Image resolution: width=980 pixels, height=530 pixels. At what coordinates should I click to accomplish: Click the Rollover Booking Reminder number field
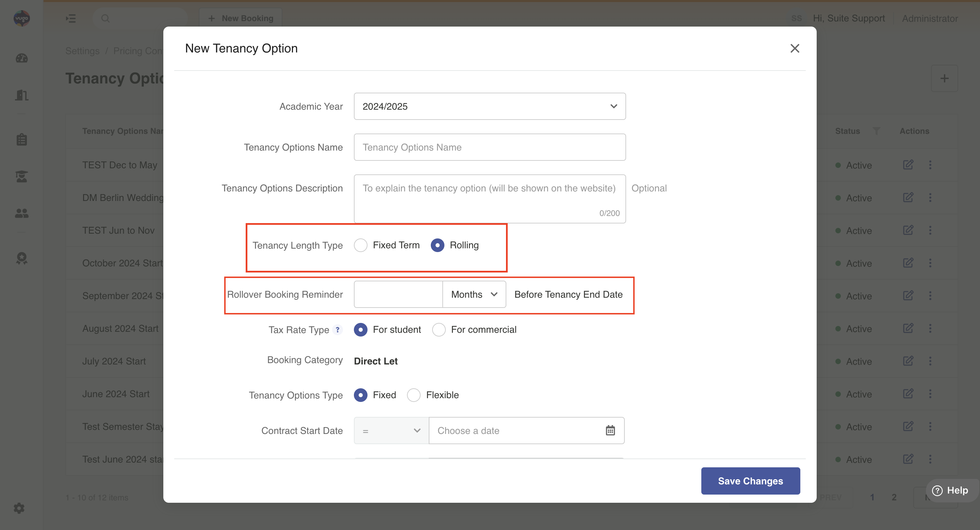click(x=398, y=294)
